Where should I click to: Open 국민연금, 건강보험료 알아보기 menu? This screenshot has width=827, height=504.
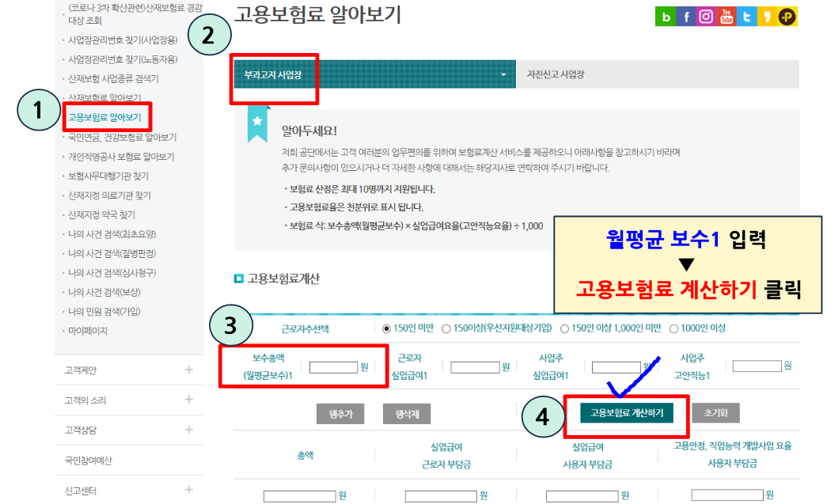point(123,137)
